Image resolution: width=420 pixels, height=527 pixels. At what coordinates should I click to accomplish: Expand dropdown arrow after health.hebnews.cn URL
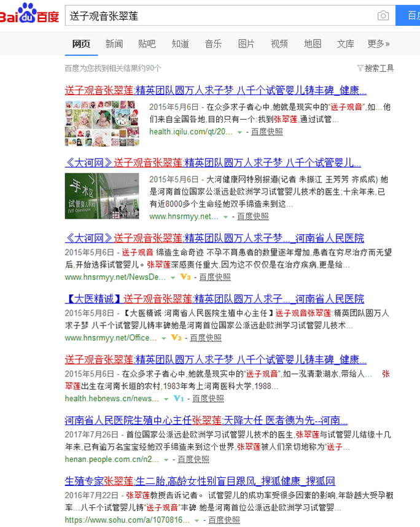point(166,399)
